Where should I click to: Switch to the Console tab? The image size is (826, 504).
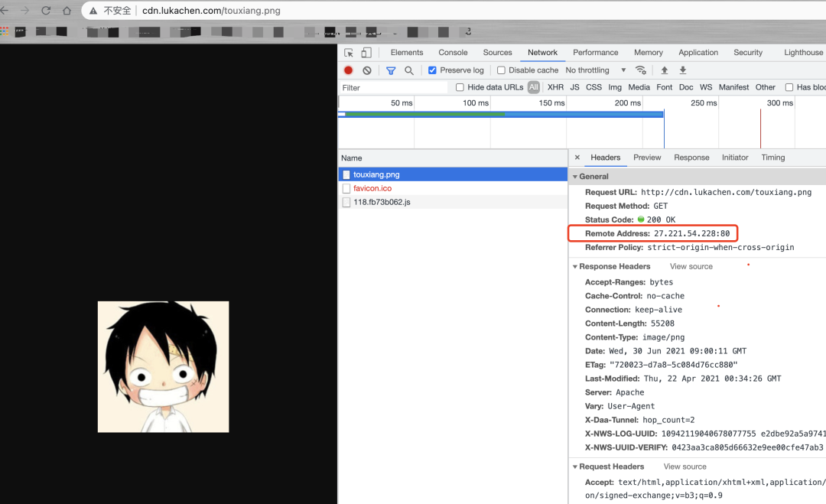click(x=453, y=53)
